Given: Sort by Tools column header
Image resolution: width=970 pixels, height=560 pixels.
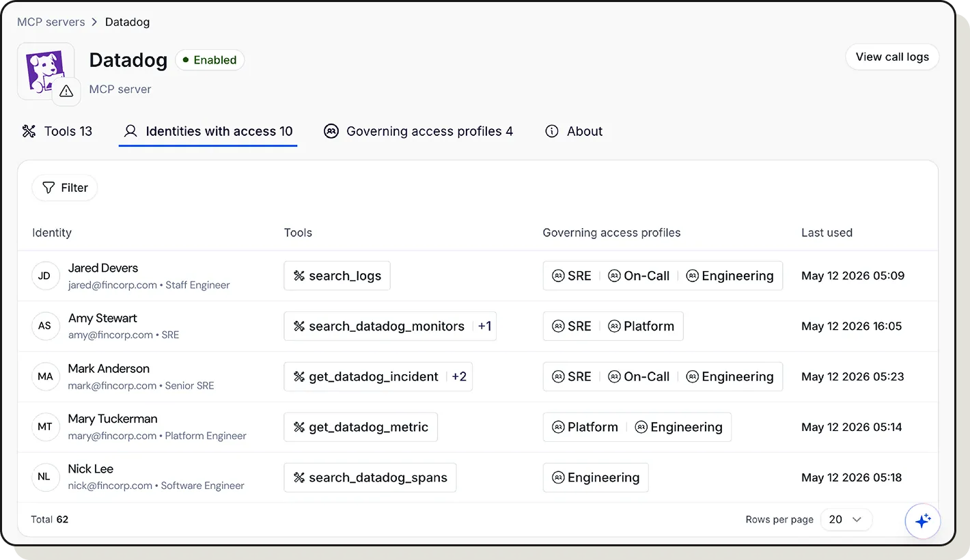Looking at the screenshot, I should click(x=298, y=233).
